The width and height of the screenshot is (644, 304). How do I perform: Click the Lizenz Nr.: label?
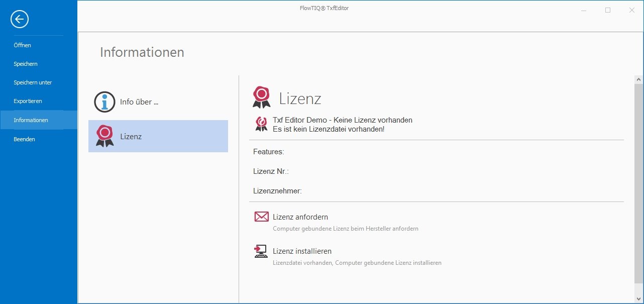click(271, 171)
